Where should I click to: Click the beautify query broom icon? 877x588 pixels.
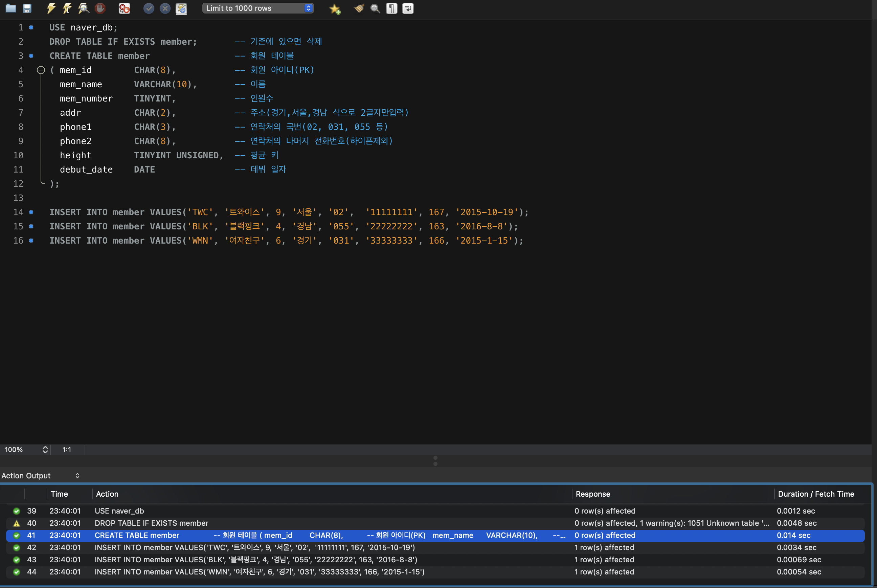pos(359,8)
